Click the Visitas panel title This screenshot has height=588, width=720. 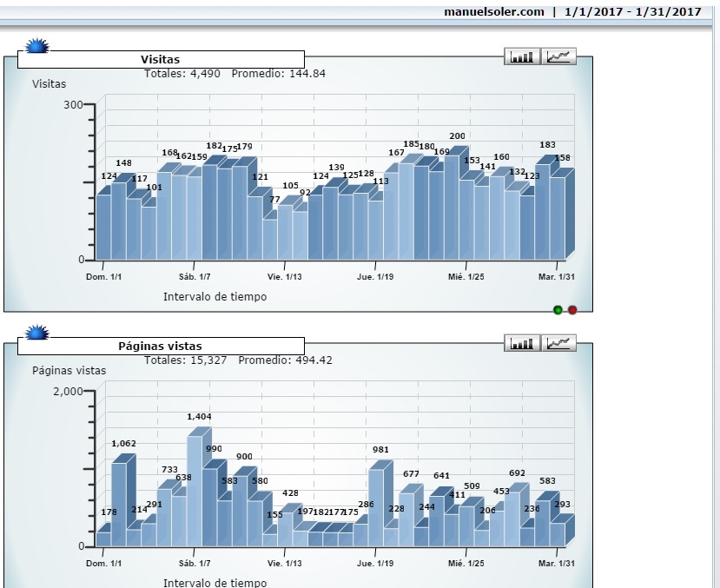(161, 60)
